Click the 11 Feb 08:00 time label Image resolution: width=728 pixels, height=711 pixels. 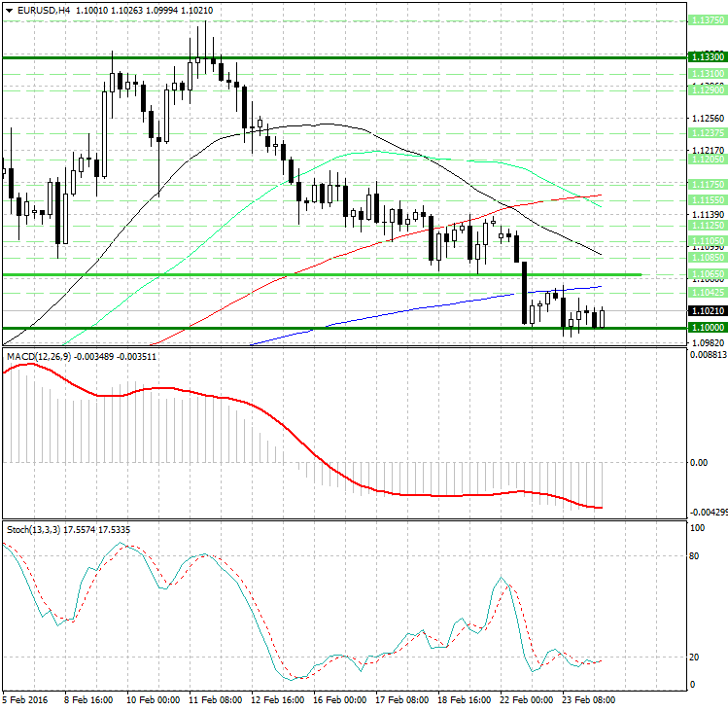tap(215, 700)
